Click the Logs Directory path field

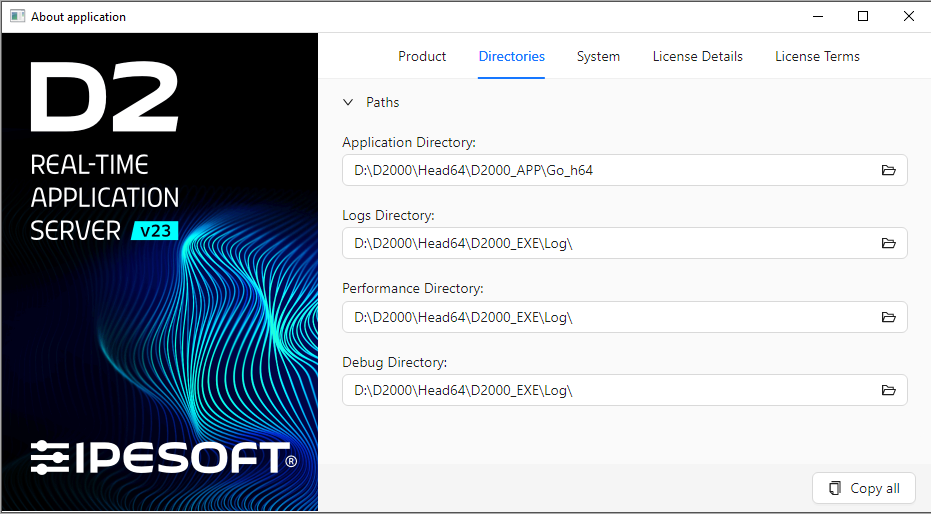coord(600,244)
